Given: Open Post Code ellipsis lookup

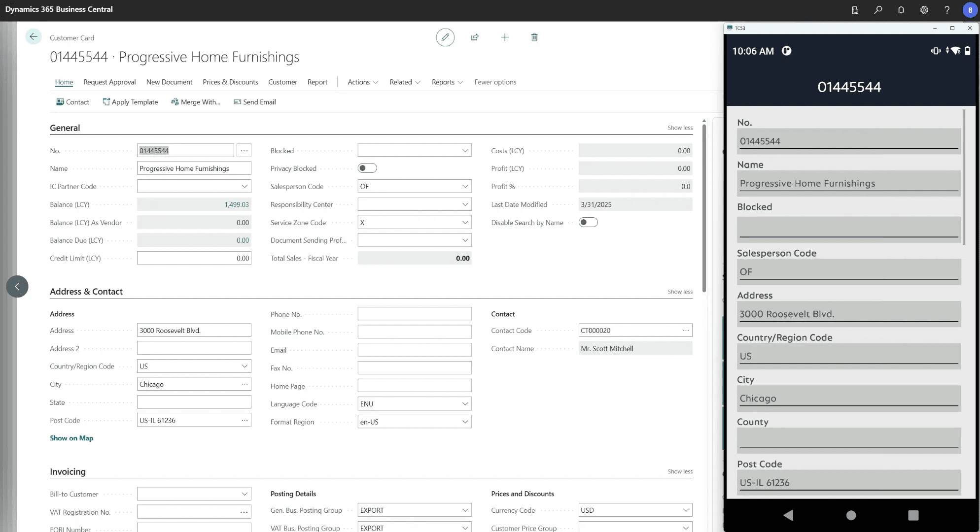Looking at the screenshot, I should [x=245, y=420].
